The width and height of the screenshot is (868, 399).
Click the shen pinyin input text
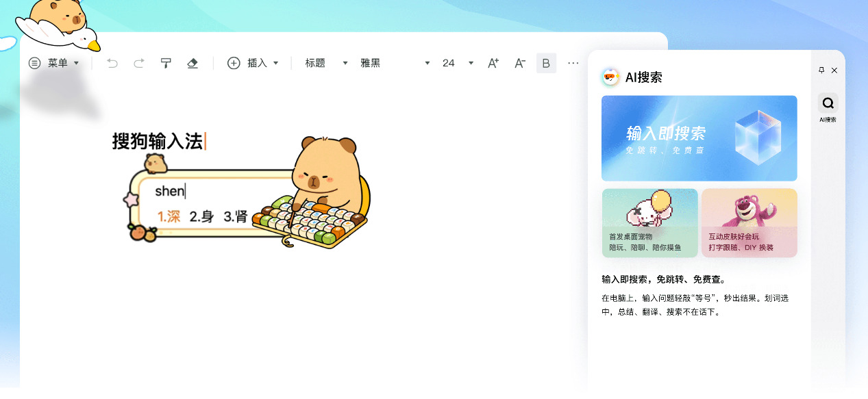[x=169, y=191]
